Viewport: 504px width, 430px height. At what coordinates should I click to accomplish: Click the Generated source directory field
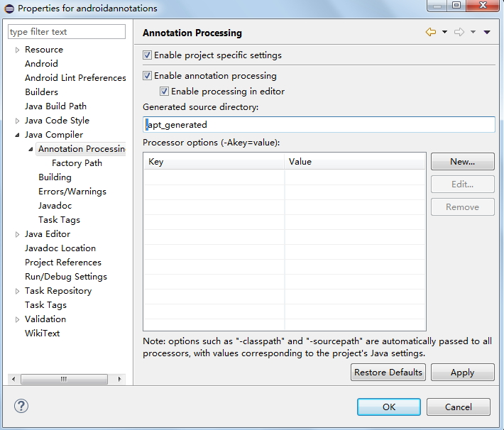[318, 125]
